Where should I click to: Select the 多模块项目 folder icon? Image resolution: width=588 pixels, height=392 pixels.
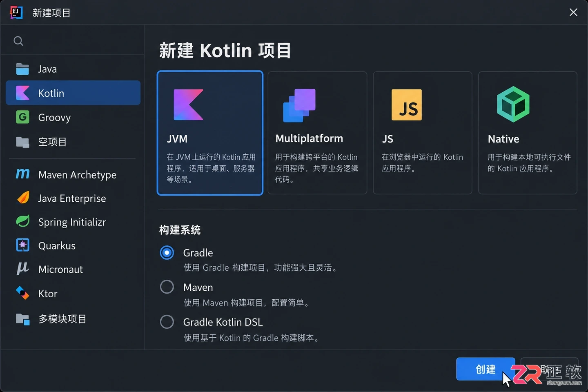click(23, 319)
